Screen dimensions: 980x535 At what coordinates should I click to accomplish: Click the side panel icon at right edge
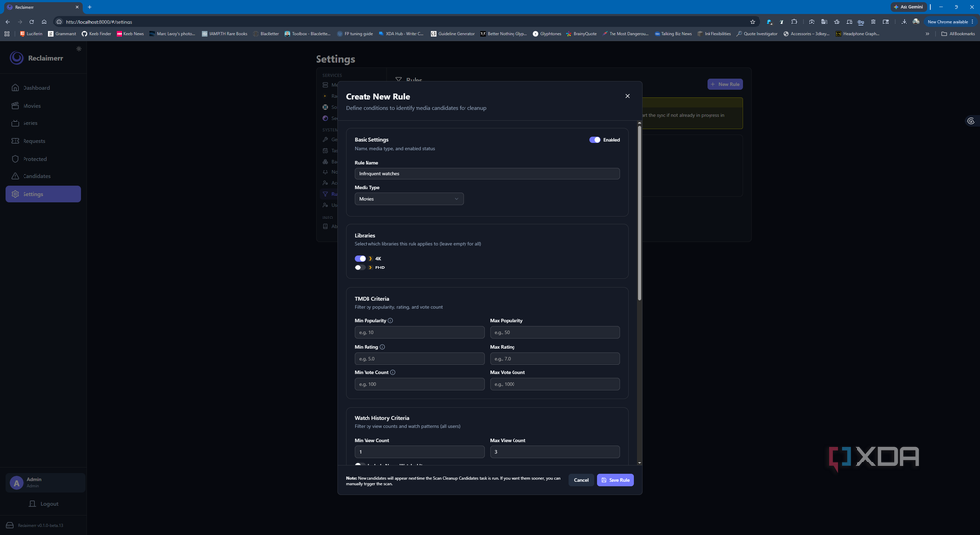(x=970, y=122)
